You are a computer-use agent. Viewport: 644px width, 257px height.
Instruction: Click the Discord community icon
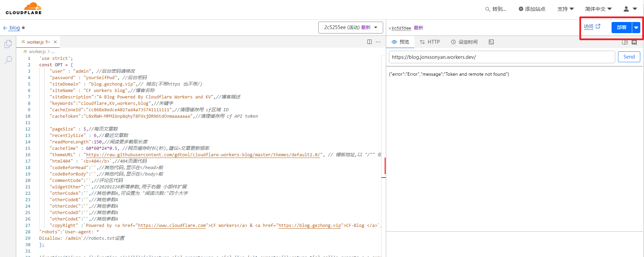point(634,42)
